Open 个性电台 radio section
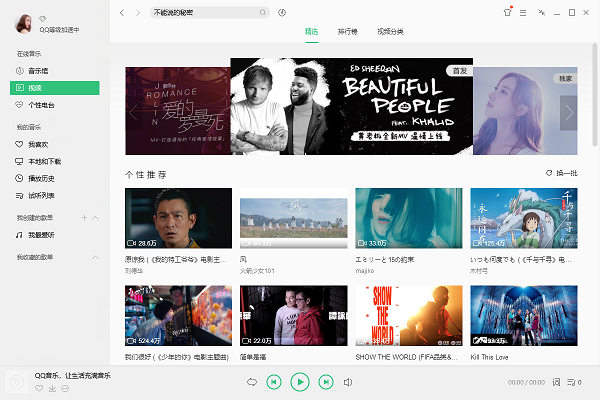 coord(41,104)
